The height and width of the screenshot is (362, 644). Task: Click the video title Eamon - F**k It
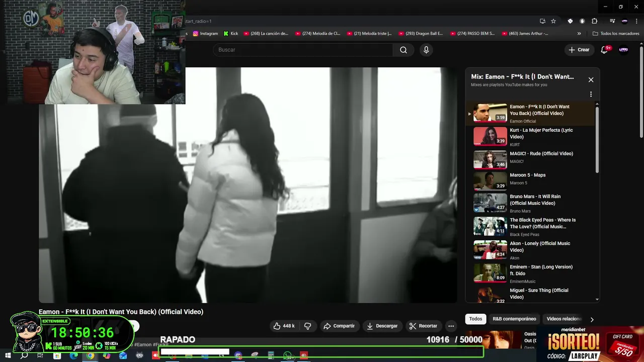coord(121,312)
